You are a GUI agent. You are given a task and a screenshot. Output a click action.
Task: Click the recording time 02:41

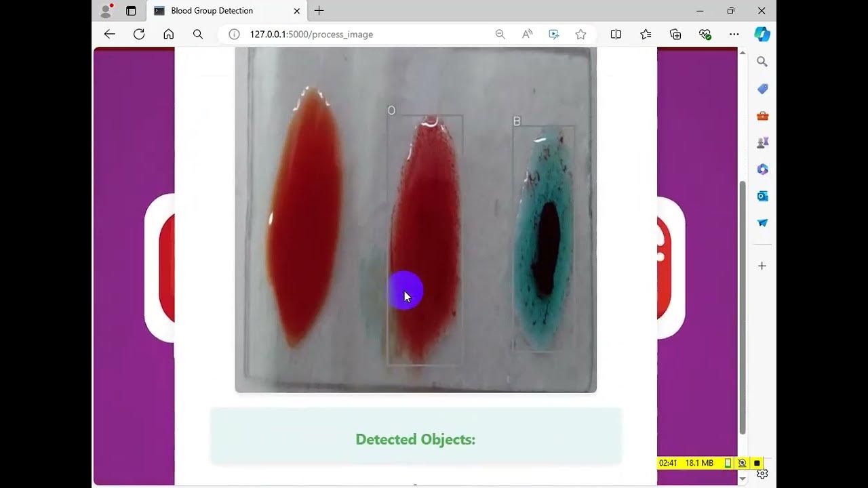click(x=668, y=463)
